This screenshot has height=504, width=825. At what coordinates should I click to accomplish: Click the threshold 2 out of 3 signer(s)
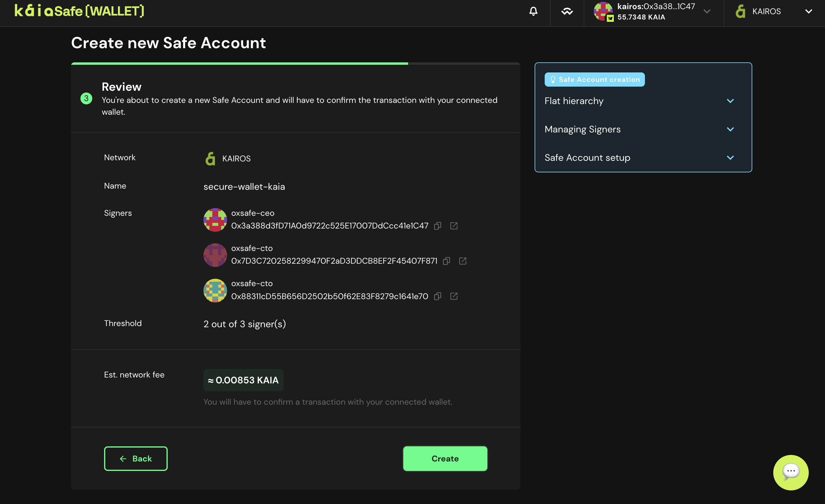[245, 324]
